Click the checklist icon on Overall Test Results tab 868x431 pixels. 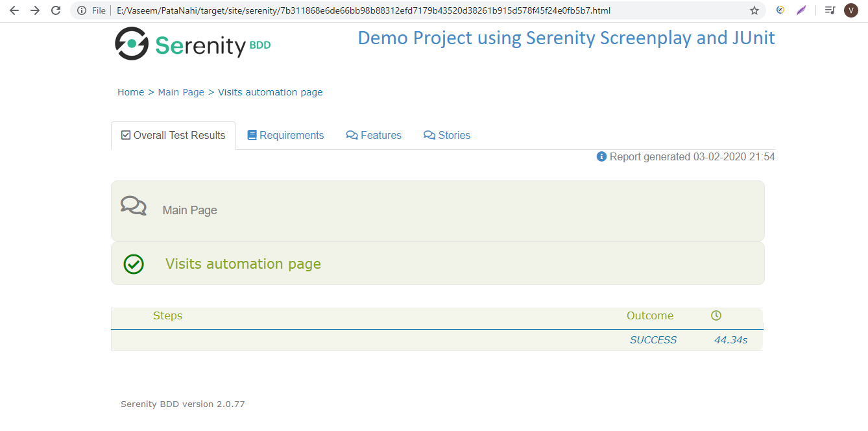pyautogui.click(x=125, y=134)
